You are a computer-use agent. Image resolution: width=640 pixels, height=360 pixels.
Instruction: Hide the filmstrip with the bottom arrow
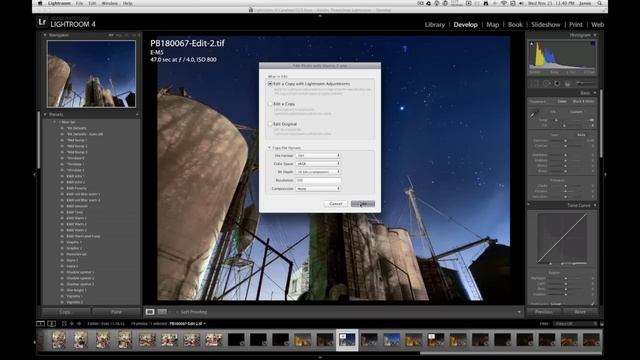click(320, 357)
